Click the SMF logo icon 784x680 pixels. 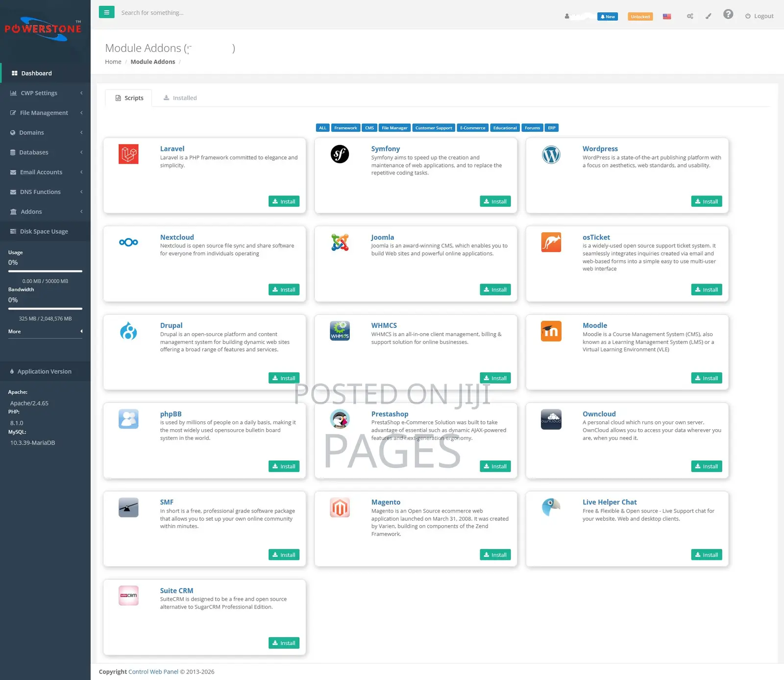tap(128, 508)
